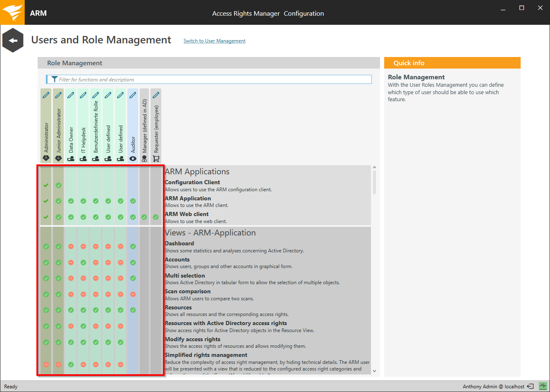The image size is (550, 392).
Task: Open the green health monitor status icon
Action: click(543, 386)
